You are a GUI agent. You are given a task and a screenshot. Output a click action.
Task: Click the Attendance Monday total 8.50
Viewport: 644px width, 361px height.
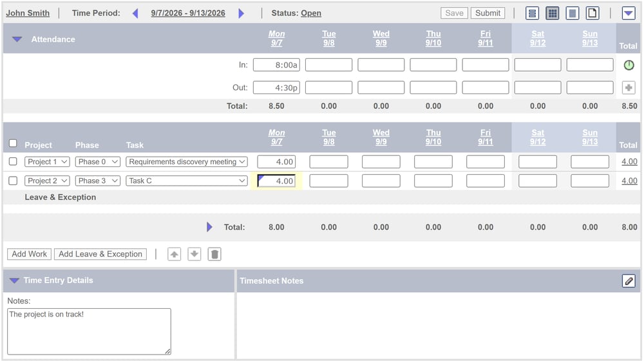pos(276,106)
